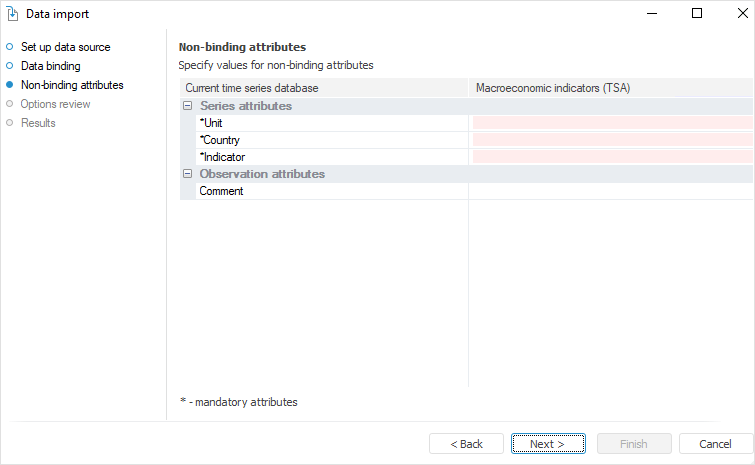755x465 pixels.
Task: Select the Results step
Action: [38, 123]
